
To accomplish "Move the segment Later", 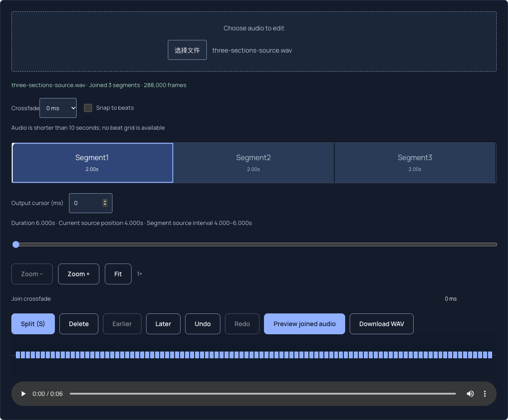I will tap(163, 324).
